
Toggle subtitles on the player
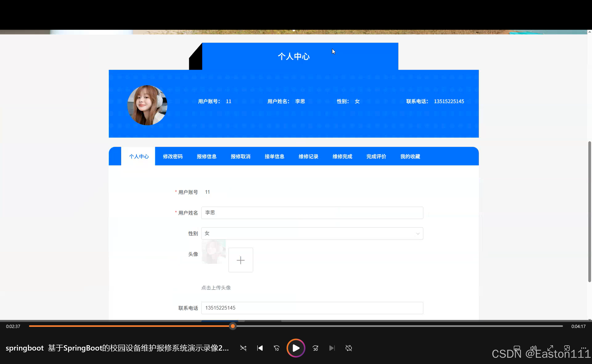point(517,348)
